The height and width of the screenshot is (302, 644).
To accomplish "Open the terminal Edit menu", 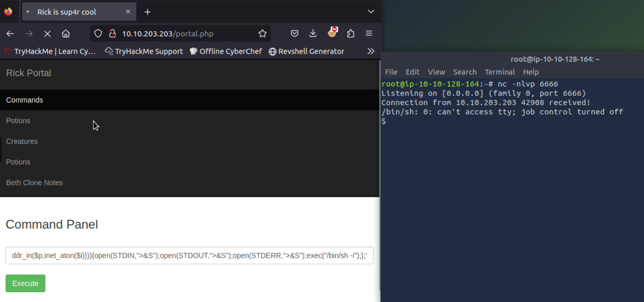I will 412,72.
